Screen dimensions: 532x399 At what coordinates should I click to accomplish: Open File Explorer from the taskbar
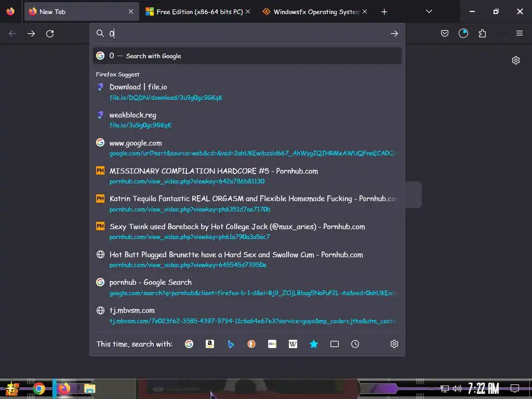tap(89, 389)
